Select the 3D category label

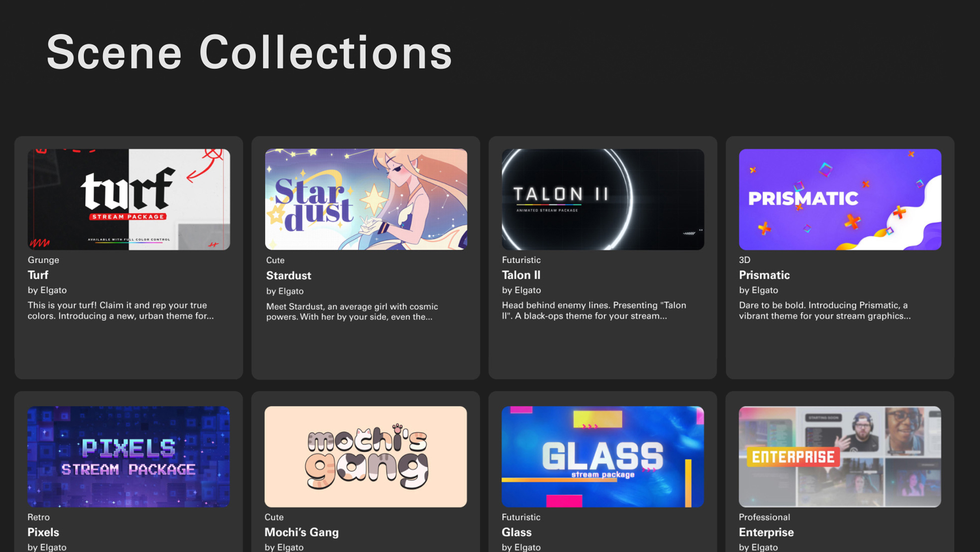(x=744, y=260)
